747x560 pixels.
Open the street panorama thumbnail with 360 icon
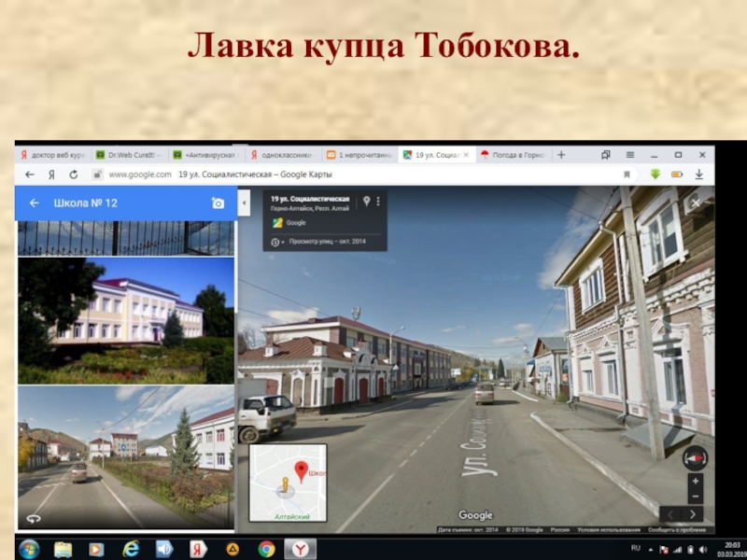coord(126,457)
